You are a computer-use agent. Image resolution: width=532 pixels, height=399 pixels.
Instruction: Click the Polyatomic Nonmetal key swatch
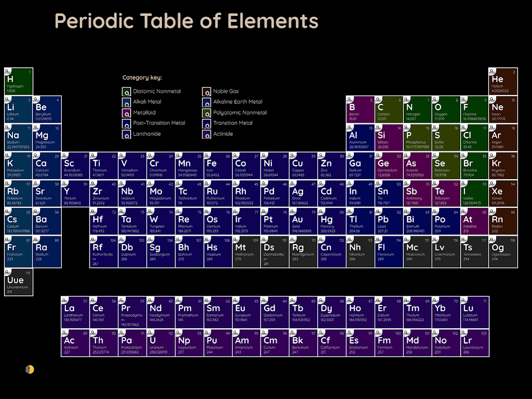pyautogui.click(x=206, y=113)
